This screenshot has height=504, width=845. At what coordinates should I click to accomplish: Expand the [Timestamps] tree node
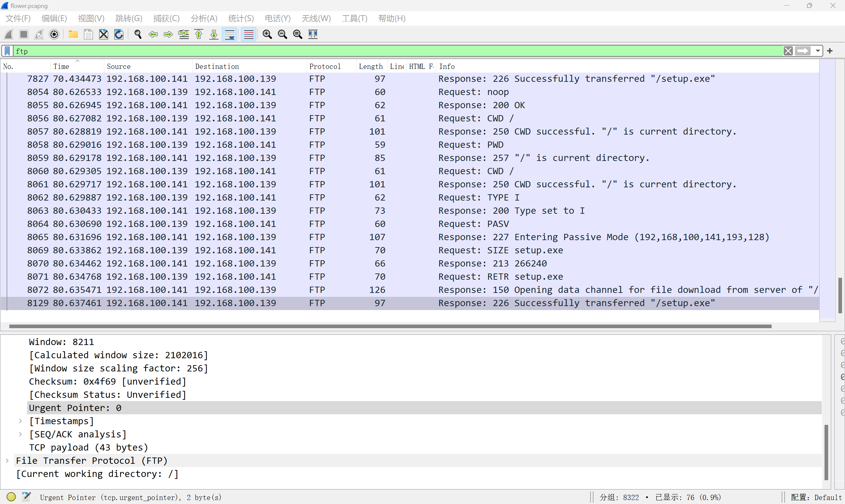pyautogui.click(x=20, y=421)
